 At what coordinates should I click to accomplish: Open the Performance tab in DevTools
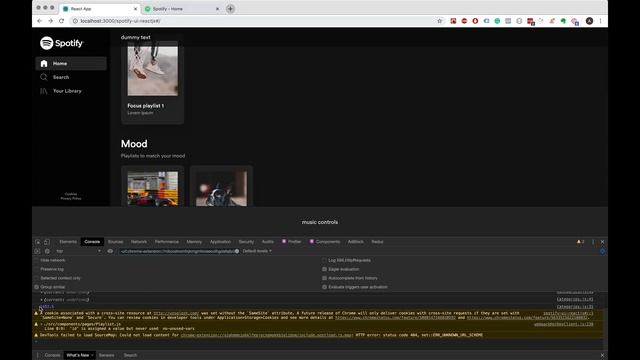[x=167, y=242]
